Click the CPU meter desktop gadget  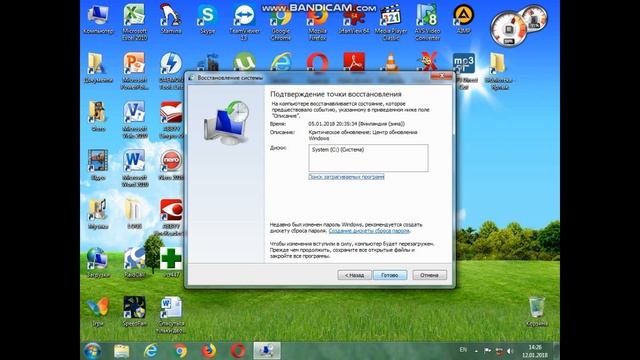(x=509, y=29)
